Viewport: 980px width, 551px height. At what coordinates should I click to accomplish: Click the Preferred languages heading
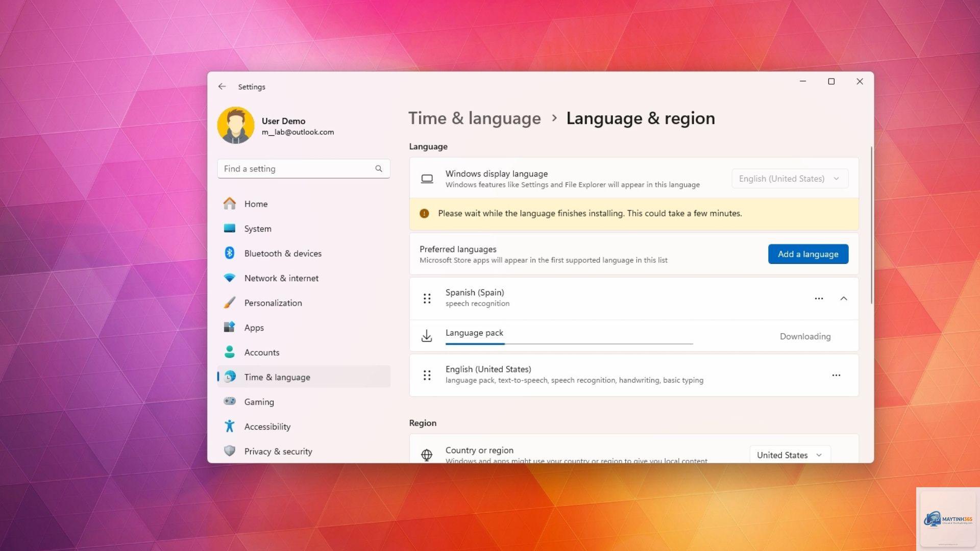pos(458,249)
